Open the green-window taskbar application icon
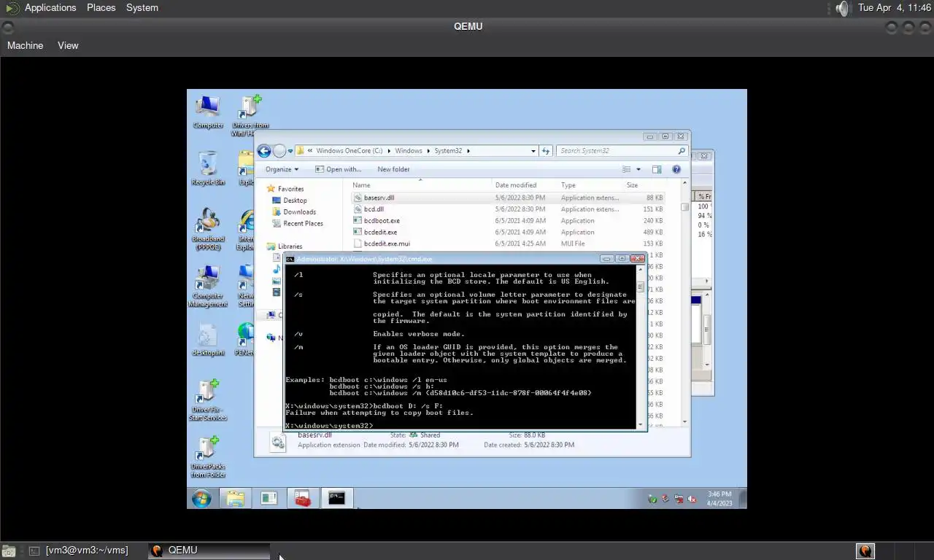 269,498
